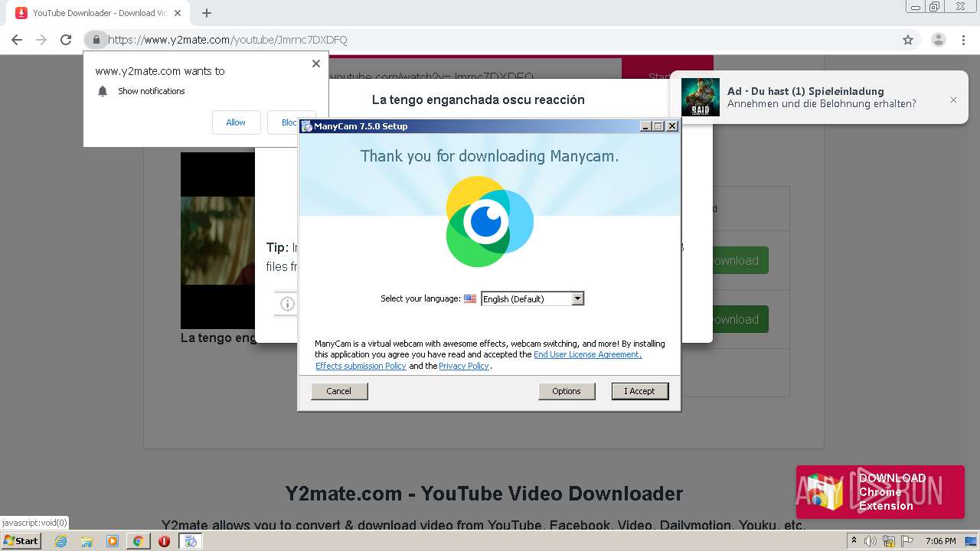The height and width of the screenshot is (551, 980).
Task: Click the info icon in the y2mate dialog
Action: [x=287, y=304]
